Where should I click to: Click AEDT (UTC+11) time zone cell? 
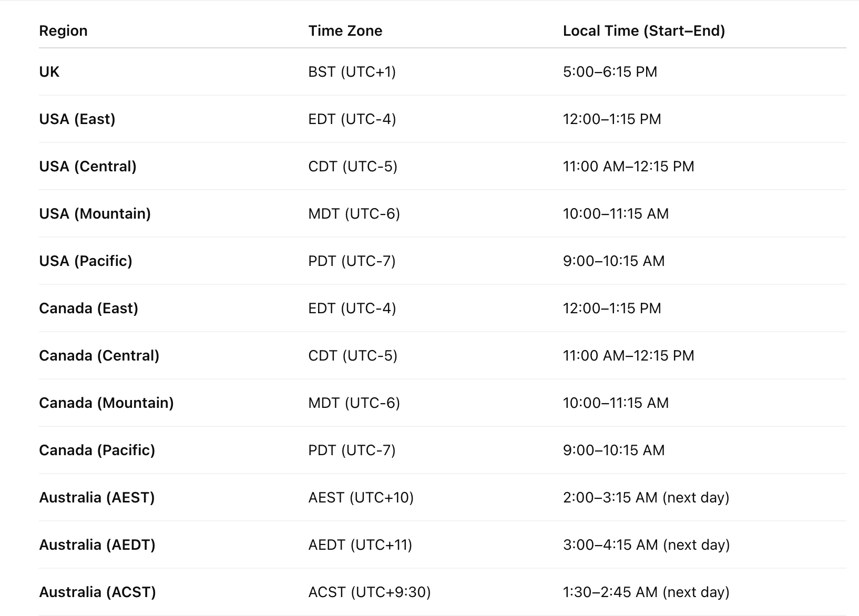tap(360, 545)
